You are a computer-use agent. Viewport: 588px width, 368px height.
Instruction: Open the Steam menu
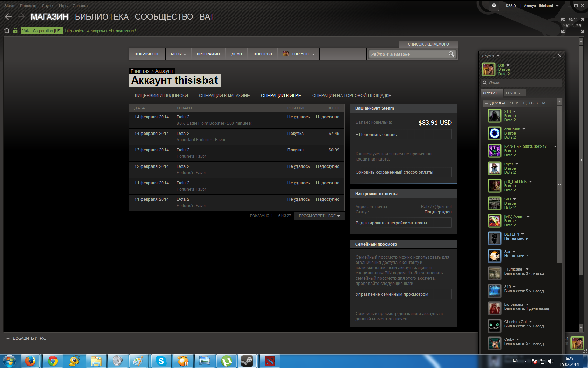click(10, 6)
